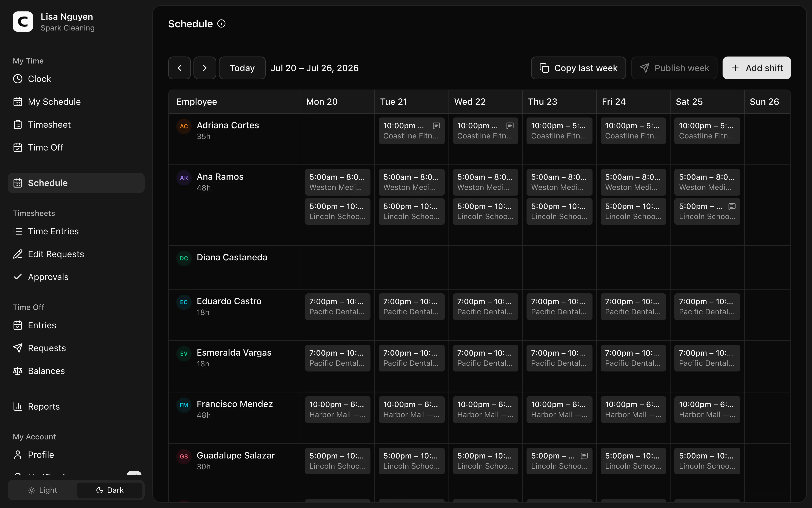This screenshot has width=812, height=508.
Task: Click Adriana Cortes AC avatar
Action: [x=184, y=126]
